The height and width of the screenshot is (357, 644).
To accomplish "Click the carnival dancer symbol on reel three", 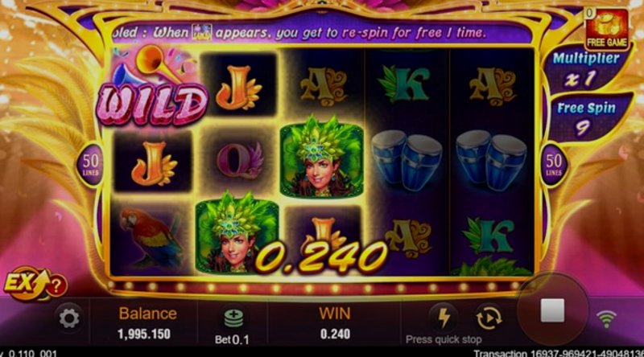I will (x=321, y=157).
